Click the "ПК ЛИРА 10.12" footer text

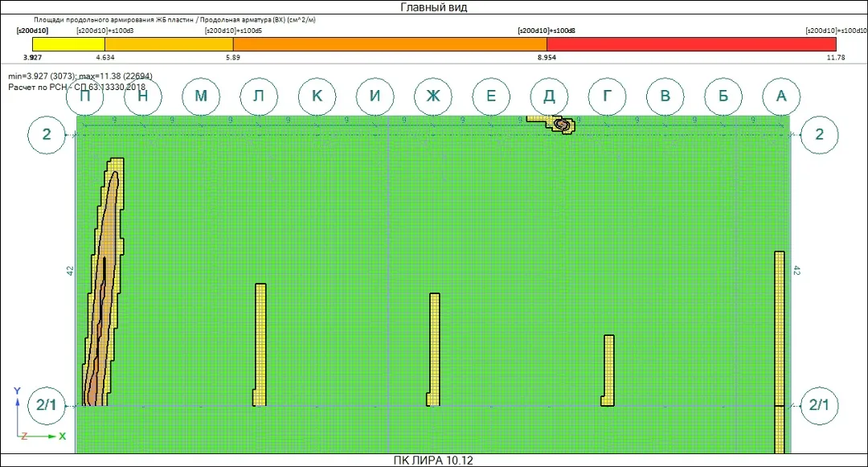click(x=433, y=461)
